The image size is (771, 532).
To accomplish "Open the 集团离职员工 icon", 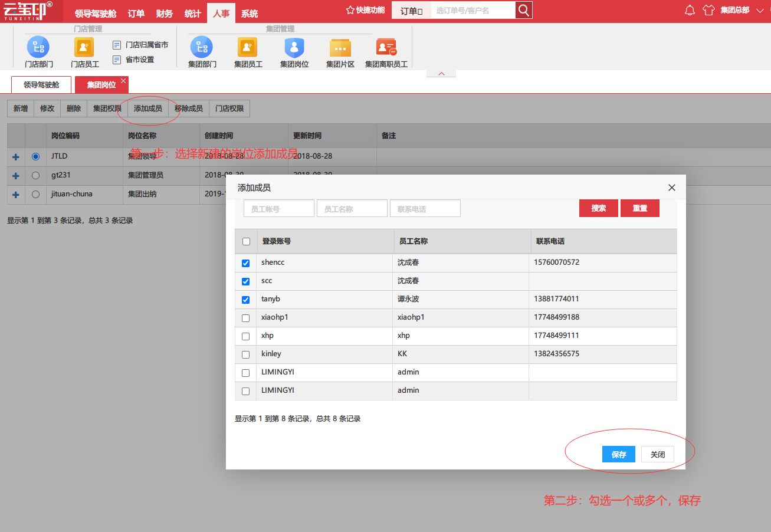I will 386,47.
